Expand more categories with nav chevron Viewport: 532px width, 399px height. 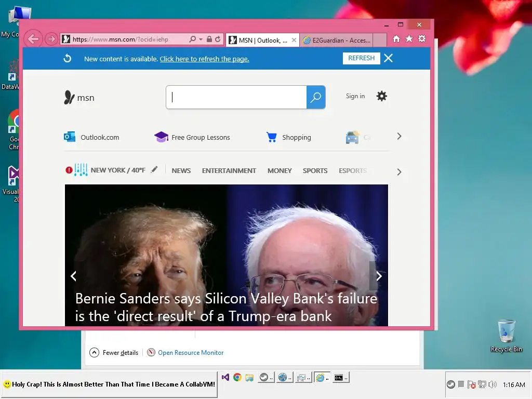click(399, 172)
